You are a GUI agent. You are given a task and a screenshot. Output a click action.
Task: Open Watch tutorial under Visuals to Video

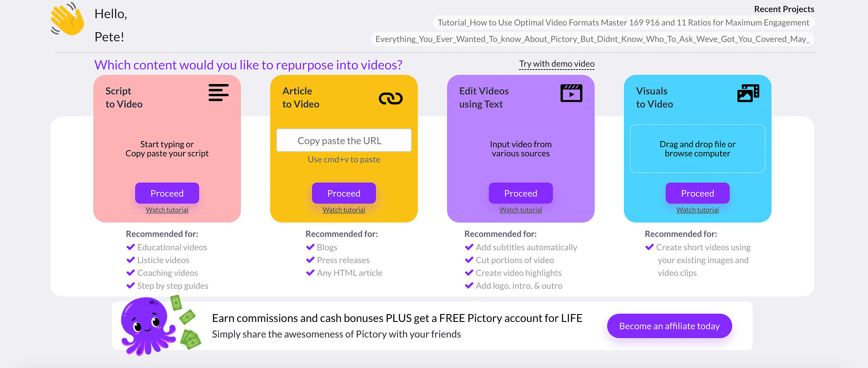point(698,210)
